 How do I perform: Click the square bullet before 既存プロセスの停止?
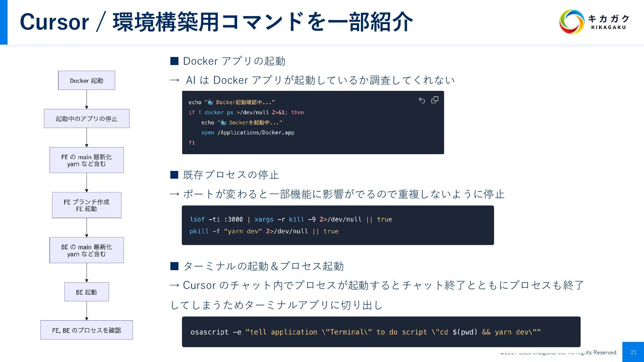174,175
